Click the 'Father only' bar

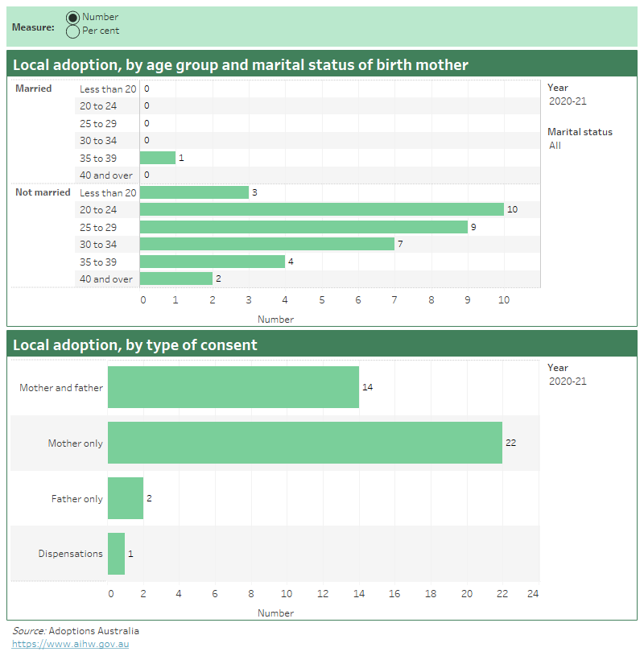point(126,498)
